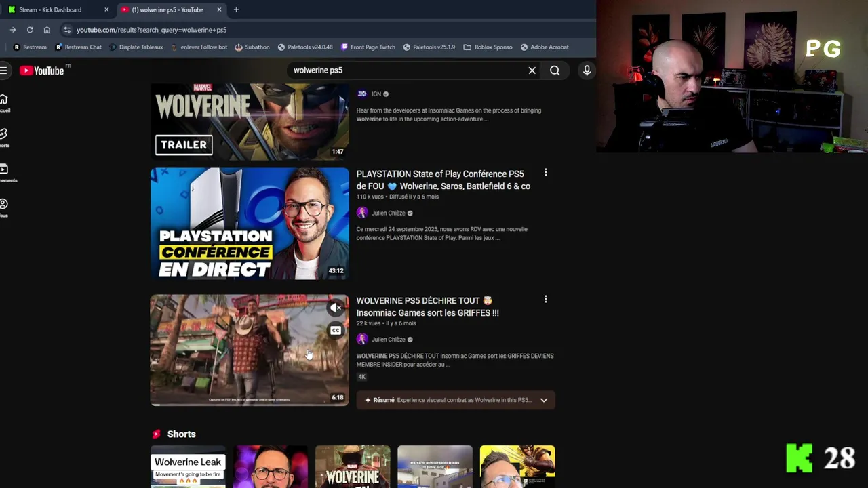This screenshot has height=488, width=868.
Task: Open the YouTube guide hamburger menu
Action: coord(3,70)
